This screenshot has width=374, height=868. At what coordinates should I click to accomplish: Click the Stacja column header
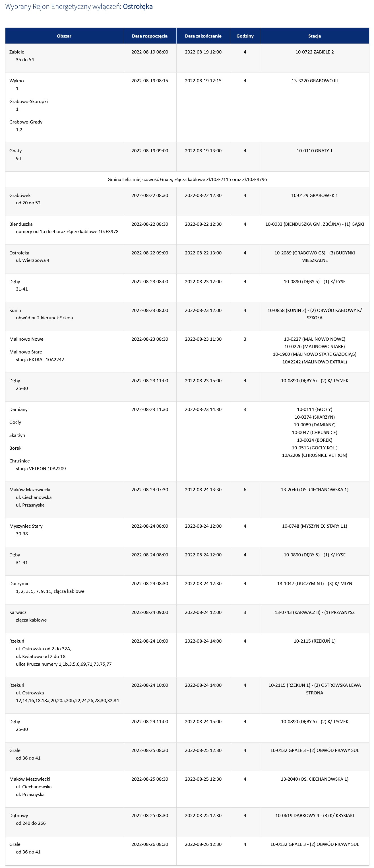[x=314, y=36]
